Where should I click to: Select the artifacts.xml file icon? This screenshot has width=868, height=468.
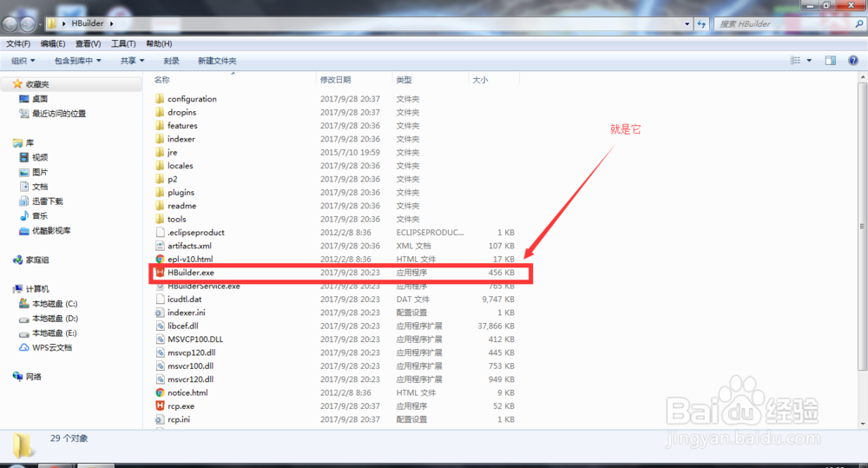coord(160,246)
